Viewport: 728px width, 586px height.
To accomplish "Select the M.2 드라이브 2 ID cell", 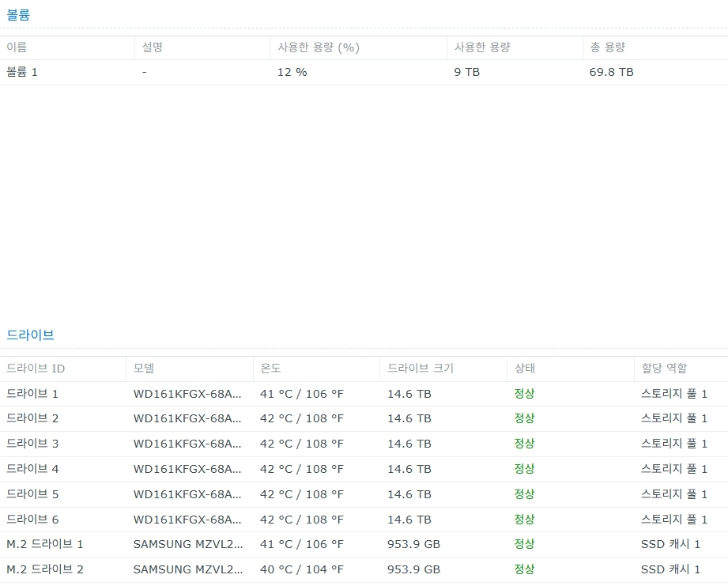I will pos(45,569).
